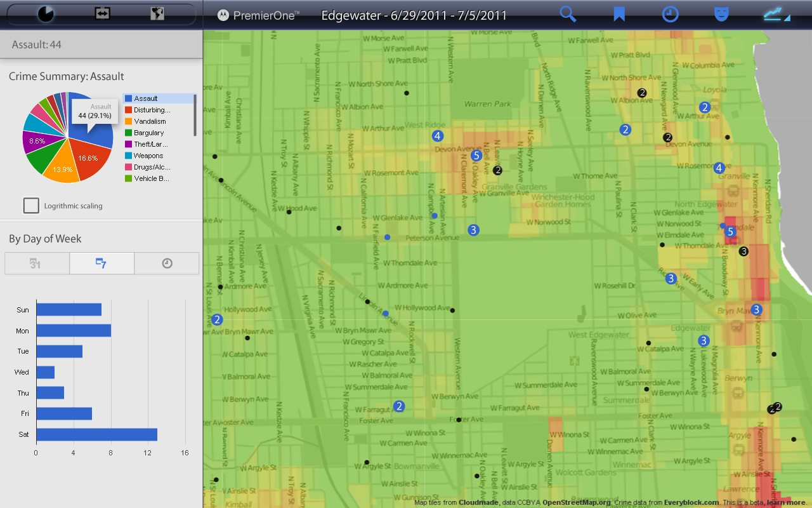The image size is (812, 508).
Task: Click the orange Vandalism legend swatch
Action: pyautogui.click(x=129, y=121)
